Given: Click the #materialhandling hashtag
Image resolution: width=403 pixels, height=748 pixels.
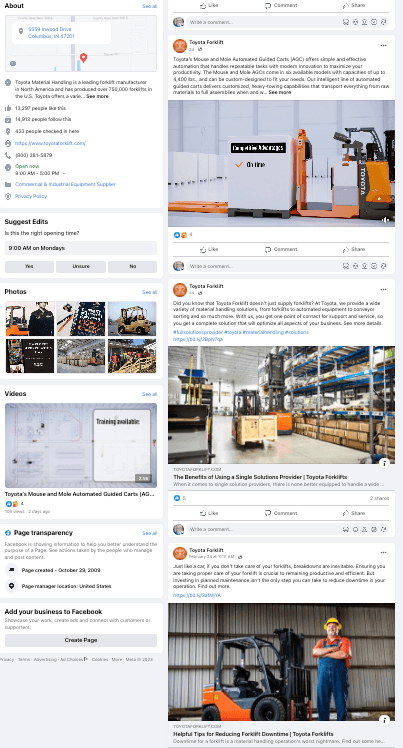Looking at the screenshot, I should pyautogui.click(x=263, y=332).
